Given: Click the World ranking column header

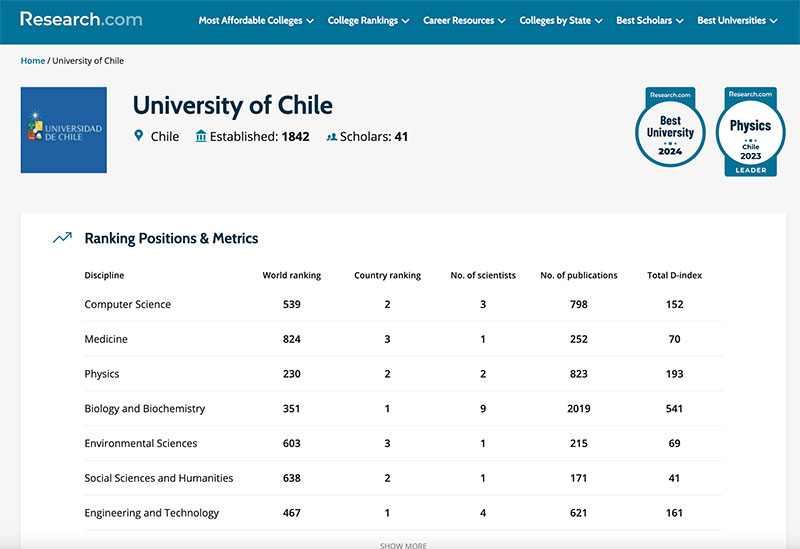Looking at the screenshot, I should point(291,275).
